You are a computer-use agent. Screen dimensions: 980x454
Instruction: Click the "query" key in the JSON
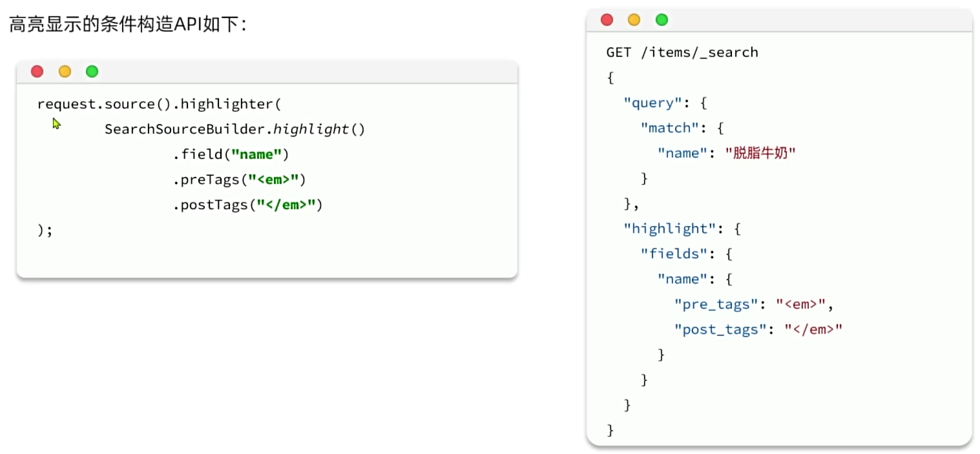pyautogui.click(x=649, y=103)
